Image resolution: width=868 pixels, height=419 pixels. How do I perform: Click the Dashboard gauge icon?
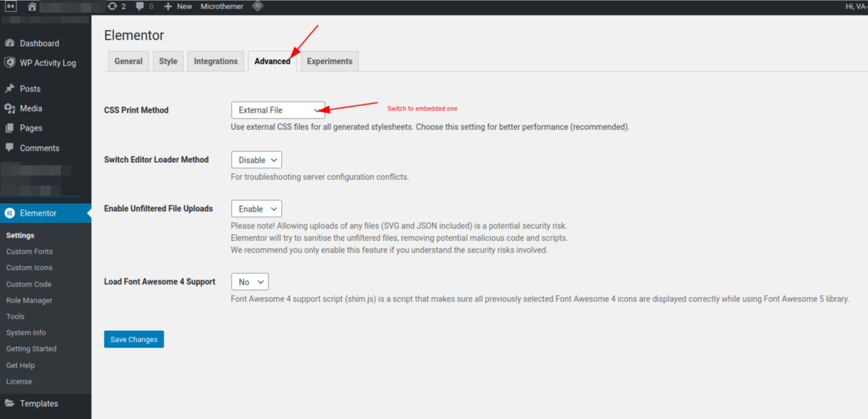coord(10,43)
